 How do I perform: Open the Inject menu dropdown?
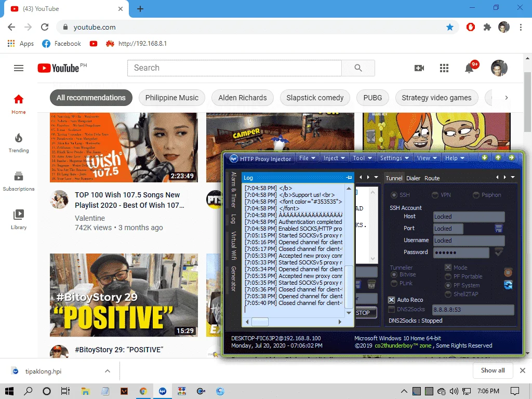tap(334, 158)
